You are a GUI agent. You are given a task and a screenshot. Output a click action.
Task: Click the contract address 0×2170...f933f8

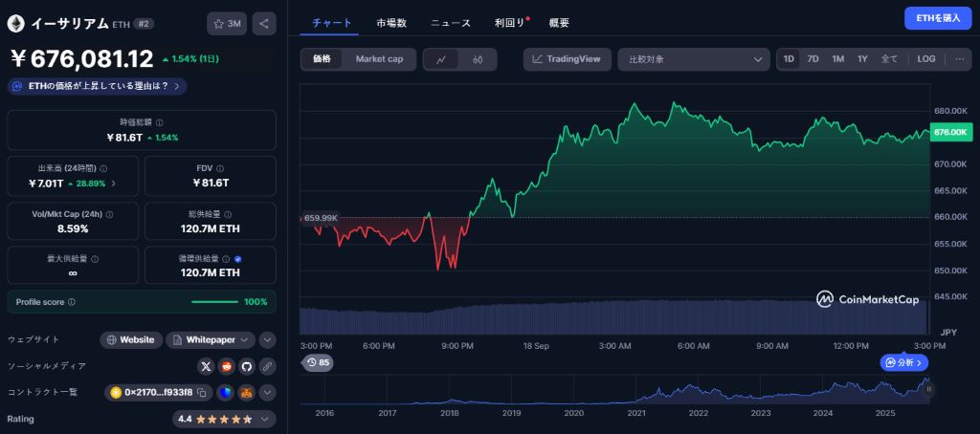click(158, 393)
